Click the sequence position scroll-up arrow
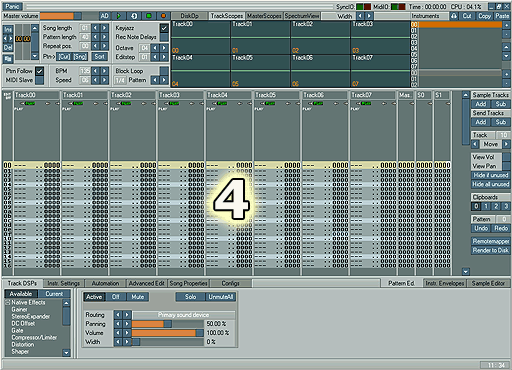This screenshot has height=370, width=512. click(x=35, y=28)
